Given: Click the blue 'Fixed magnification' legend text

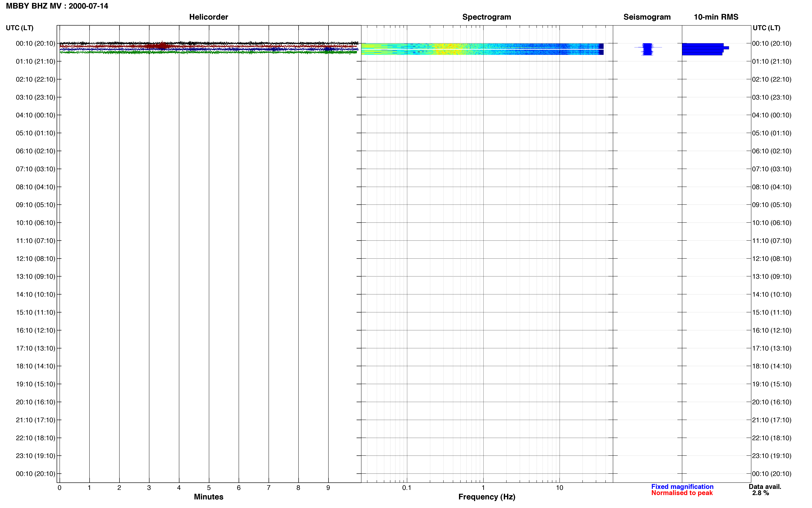Looking at the screenshot, I should coord(682,486).
